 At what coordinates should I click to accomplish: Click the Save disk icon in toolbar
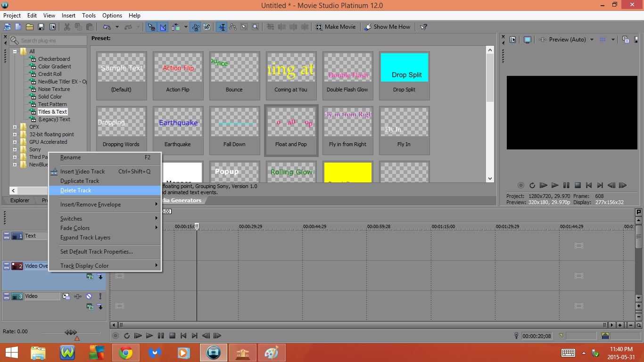tap(41, 27)
